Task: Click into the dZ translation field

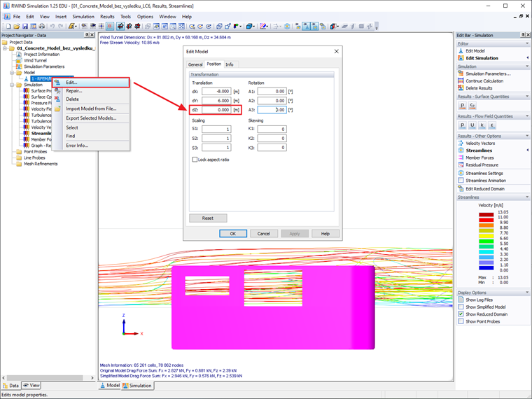Action: [216, 110]
